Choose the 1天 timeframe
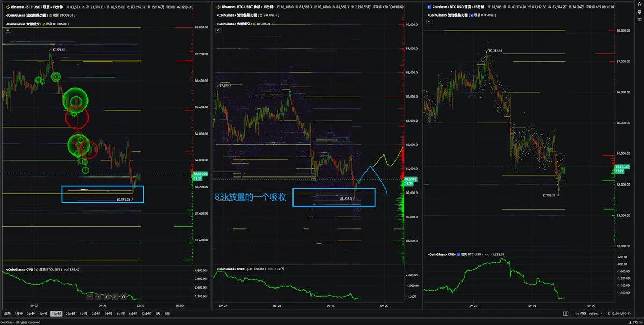Viewport: 644px width, 325px height. pos(158,314)
